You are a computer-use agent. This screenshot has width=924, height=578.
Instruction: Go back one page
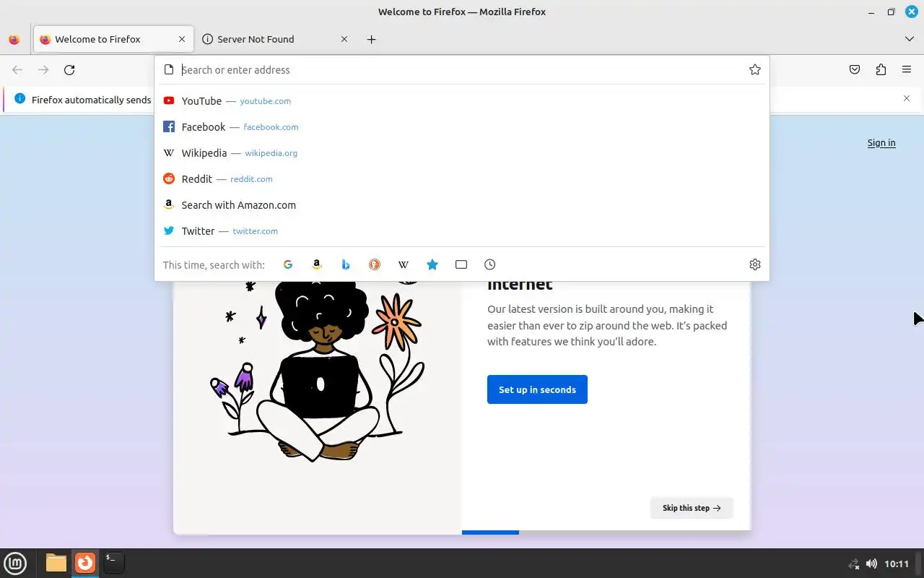pos(17,69)
